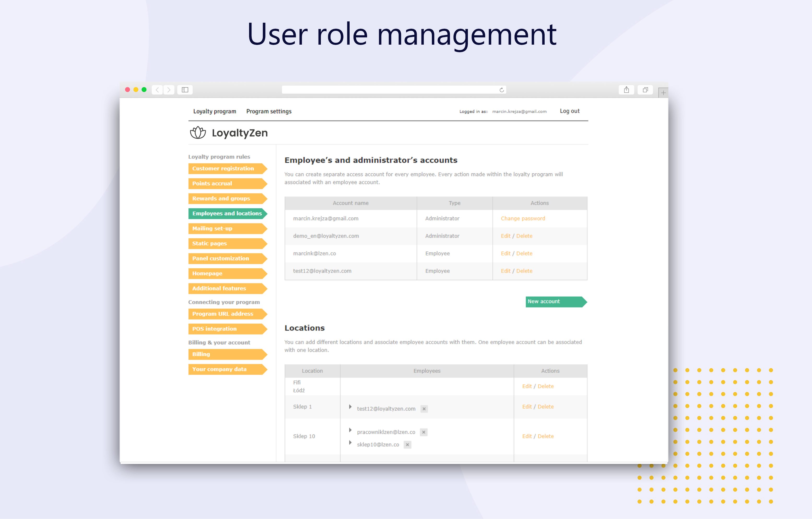Viewport: 812px width, 519px height.
Task: Open the show all tabs icon
Action: tap(645, 90)
